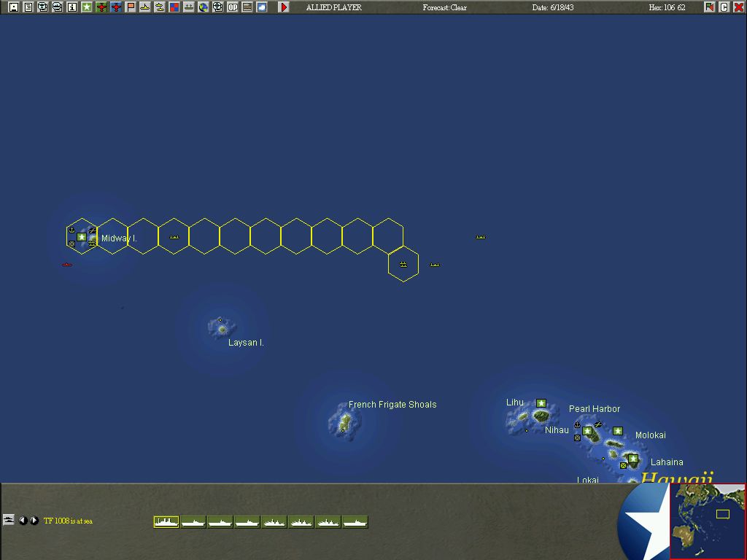747x560 pixels.
Task: Select the red submarine icon below Midway
Action: pyautogui.click(x=67, y=264)
